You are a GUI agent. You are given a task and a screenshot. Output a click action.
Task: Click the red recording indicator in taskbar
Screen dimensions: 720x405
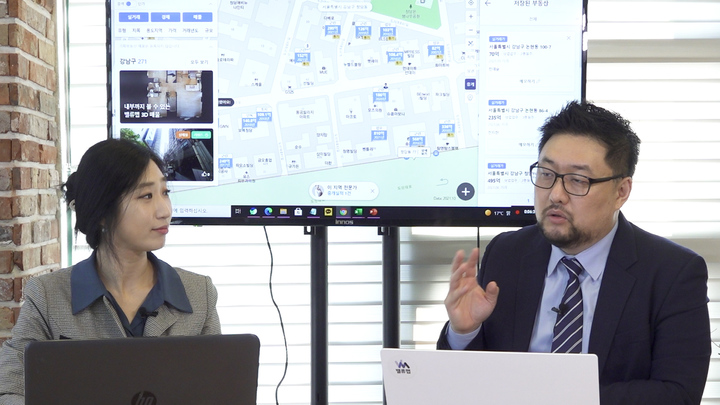[518, 212]
